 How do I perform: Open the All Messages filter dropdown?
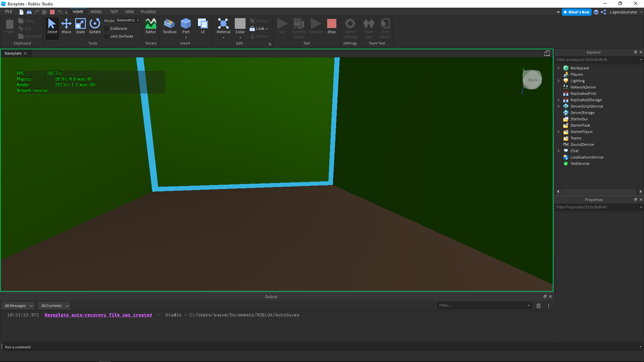[18, 306]
